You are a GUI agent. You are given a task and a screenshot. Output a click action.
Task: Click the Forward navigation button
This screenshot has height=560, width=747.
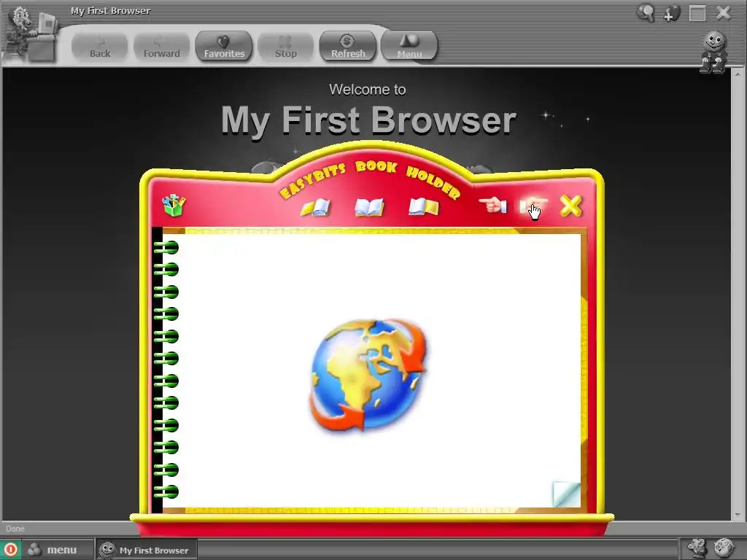click(161, 47)
